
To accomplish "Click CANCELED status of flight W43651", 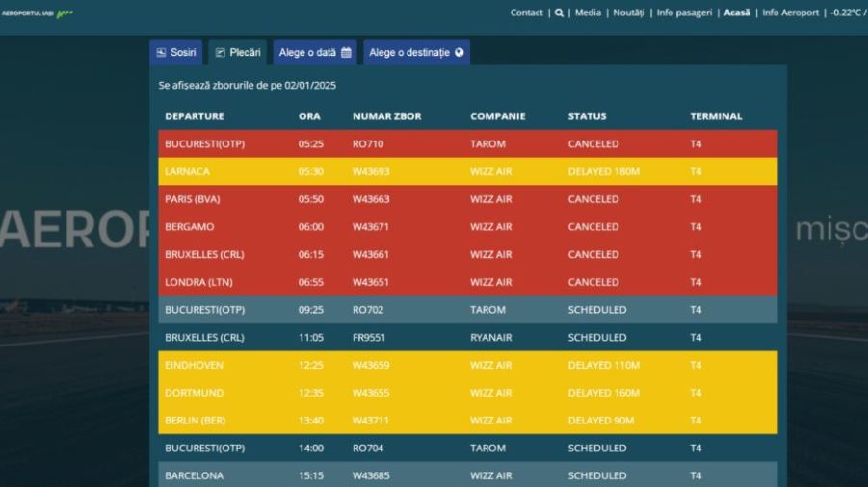I will [x=593, y=282].
